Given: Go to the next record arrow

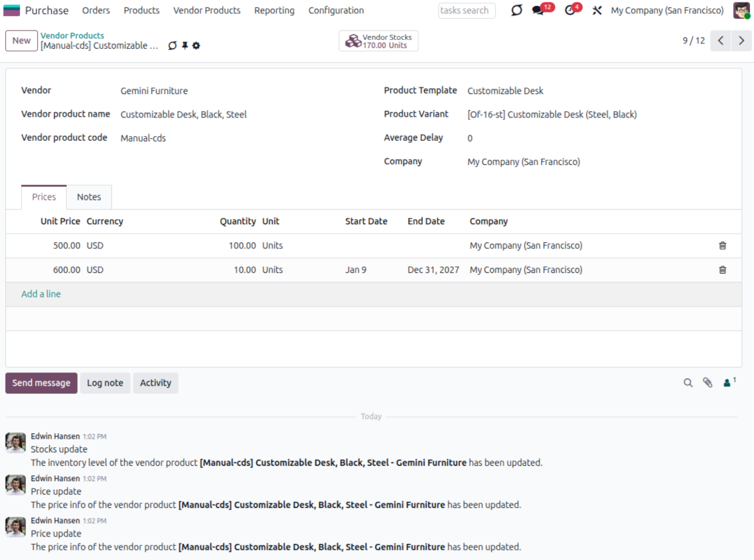Looking at the screenshot, I should (x=741, y=41).
